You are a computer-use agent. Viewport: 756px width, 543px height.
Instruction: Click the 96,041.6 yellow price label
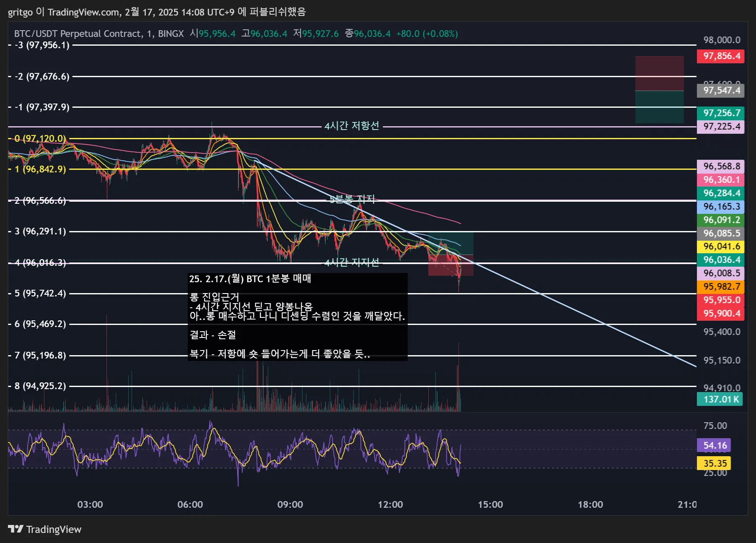click(x=721, y=247)
